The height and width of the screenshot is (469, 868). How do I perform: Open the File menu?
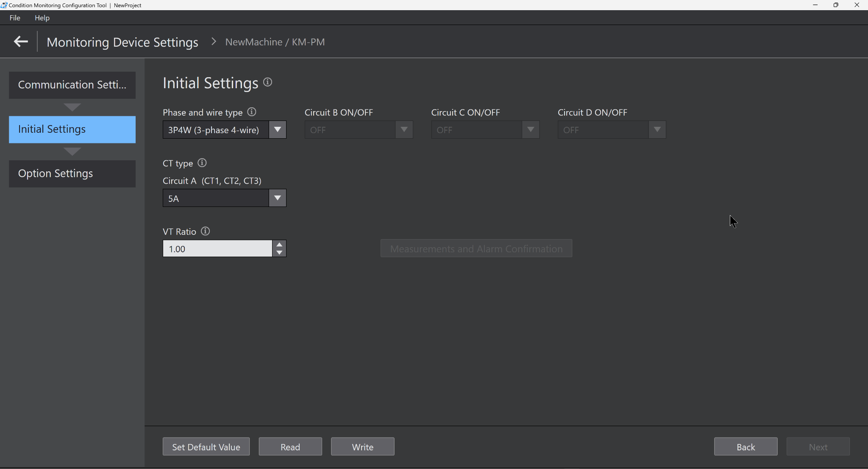click(x=15, y=18)
